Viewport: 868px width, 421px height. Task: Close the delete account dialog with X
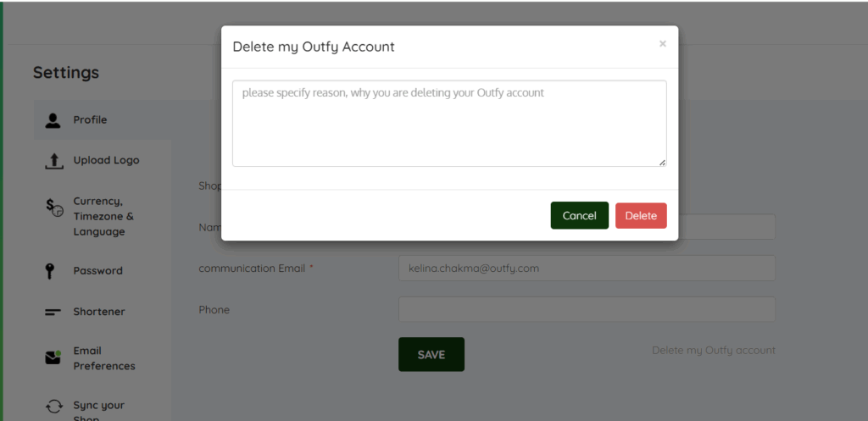click(662, 43)
